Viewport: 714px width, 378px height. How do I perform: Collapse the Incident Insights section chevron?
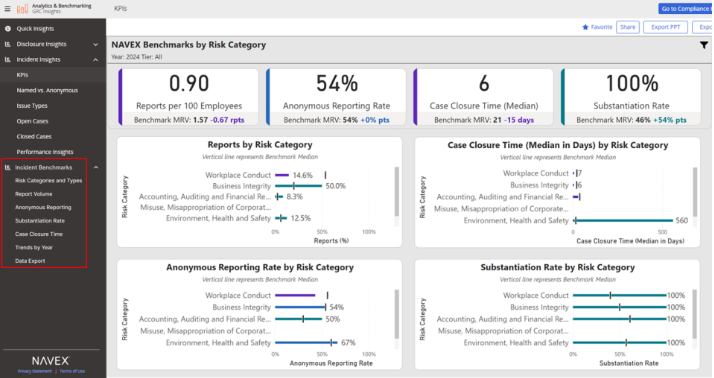pos(96,60)
